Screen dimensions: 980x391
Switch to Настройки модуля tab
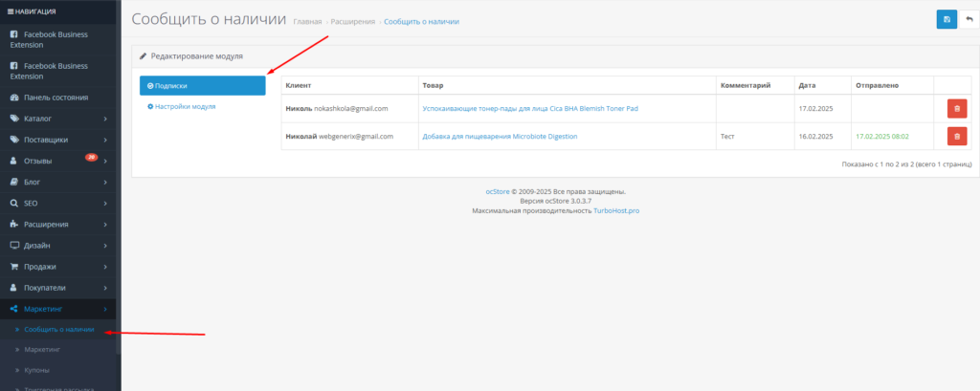click(185, 106)
